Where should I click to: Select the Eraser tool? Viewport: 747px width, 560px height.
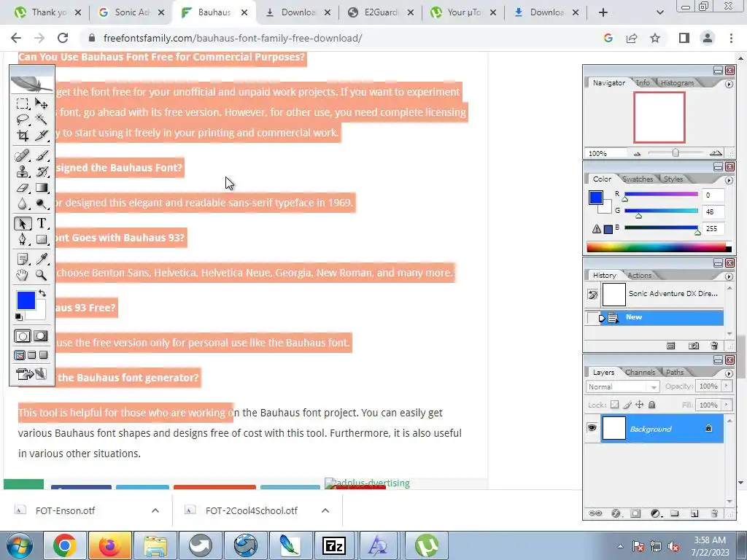[22, 187]
